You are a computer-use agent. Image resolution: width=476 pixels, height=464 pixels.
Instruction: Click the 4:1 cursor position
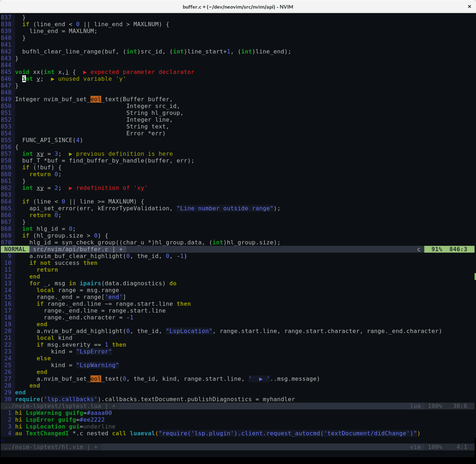[462, 447]
